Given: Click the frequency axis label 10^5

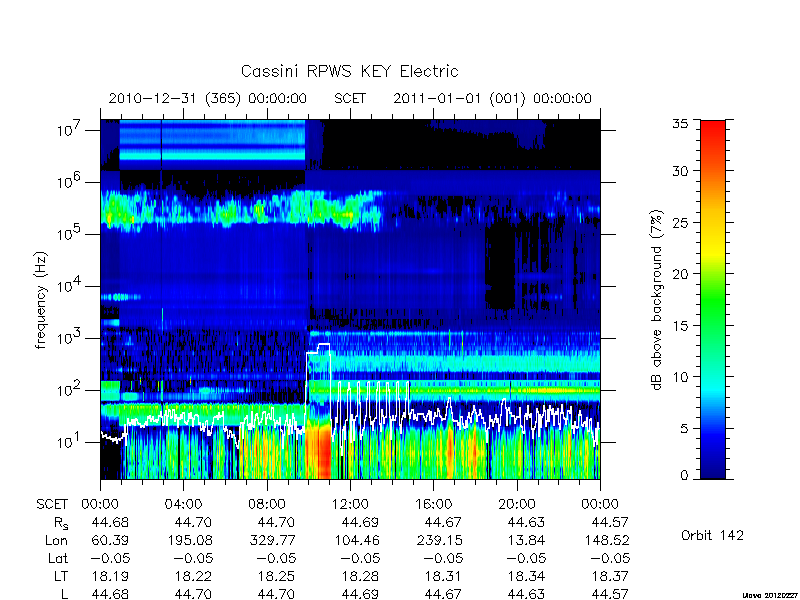Looking at the screenshot, I should [x=70, y=234].
